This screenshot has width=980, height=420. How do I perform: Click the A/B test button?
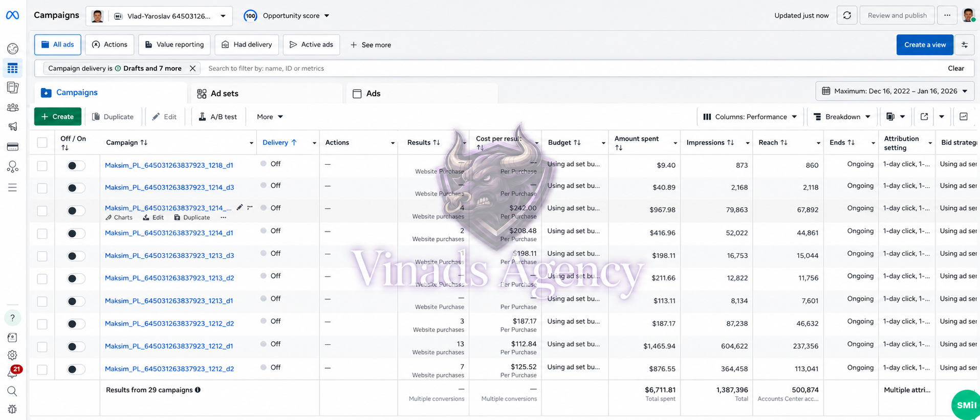click(x=218, y=117)
